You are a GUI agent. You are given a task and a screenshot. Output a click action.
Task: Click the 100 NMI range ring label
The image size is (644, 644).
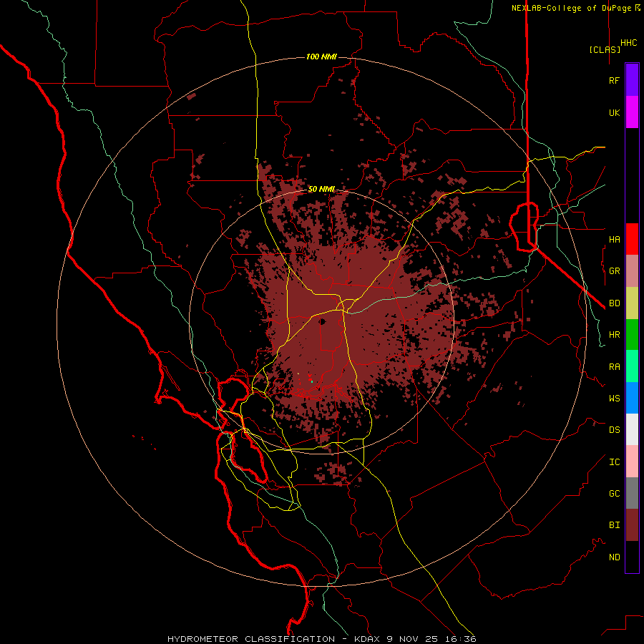tap(321, 57)
